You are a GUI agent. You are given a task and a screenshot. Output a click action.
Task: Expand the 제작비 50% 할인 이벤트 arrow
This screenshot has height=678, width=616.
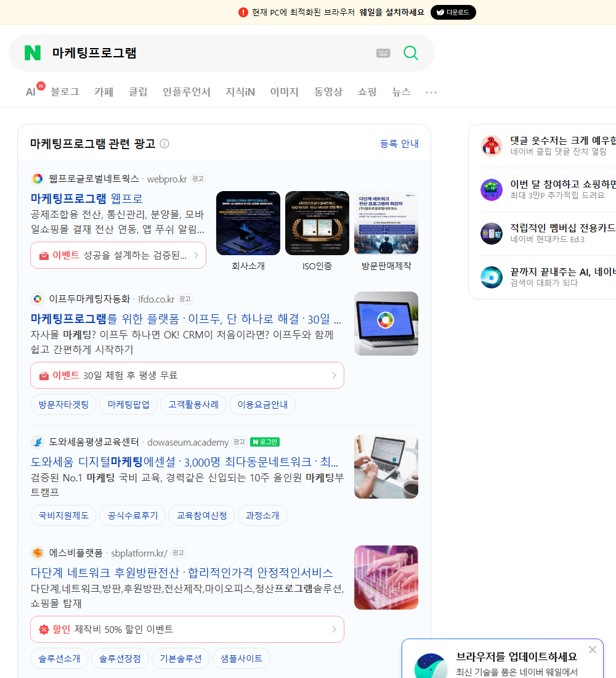[334, 629]
